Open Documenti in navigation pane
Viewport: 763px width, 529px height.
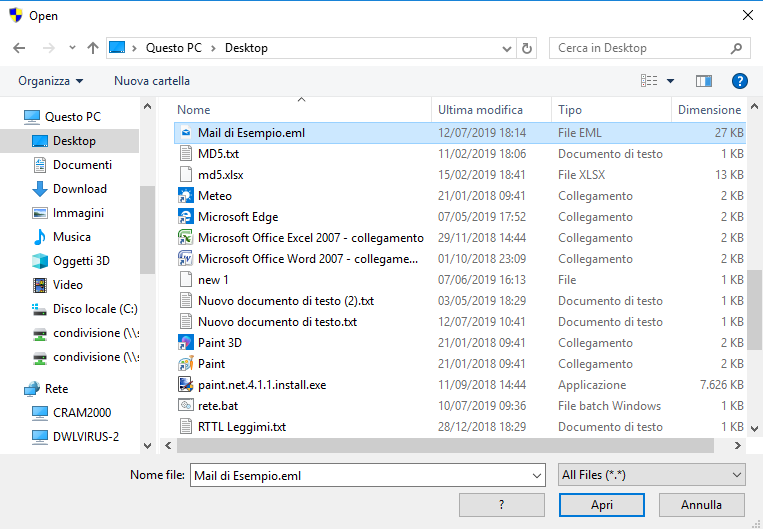(72, 165)
